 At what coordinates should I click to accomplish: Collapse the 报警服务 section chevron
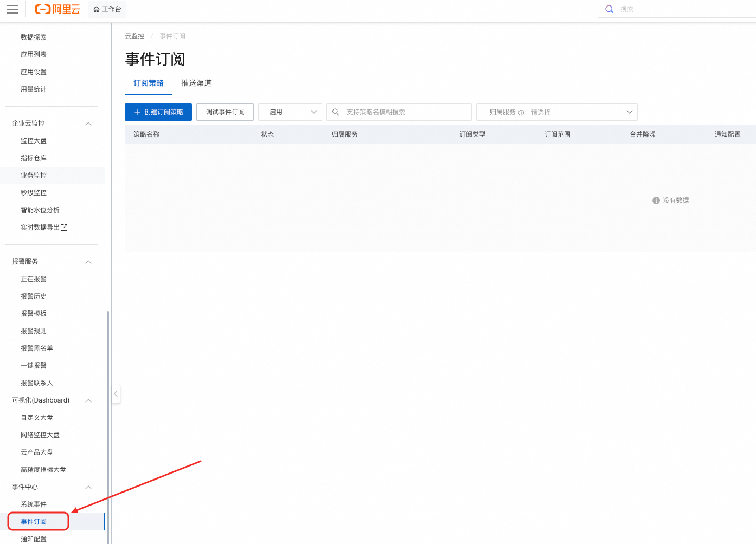tap(88, 262)
